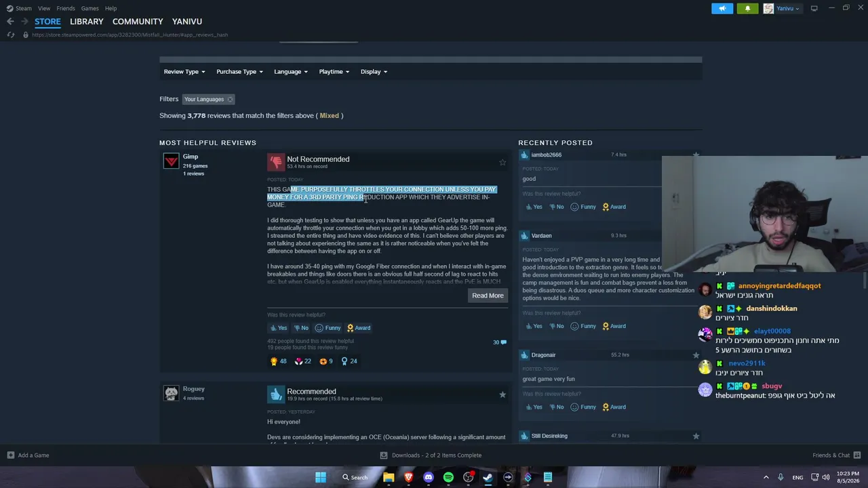The width and height of the screenshot is (868, 488).
Task: Open the Friends & Chat icon
Action: click(x=856, y=455)
